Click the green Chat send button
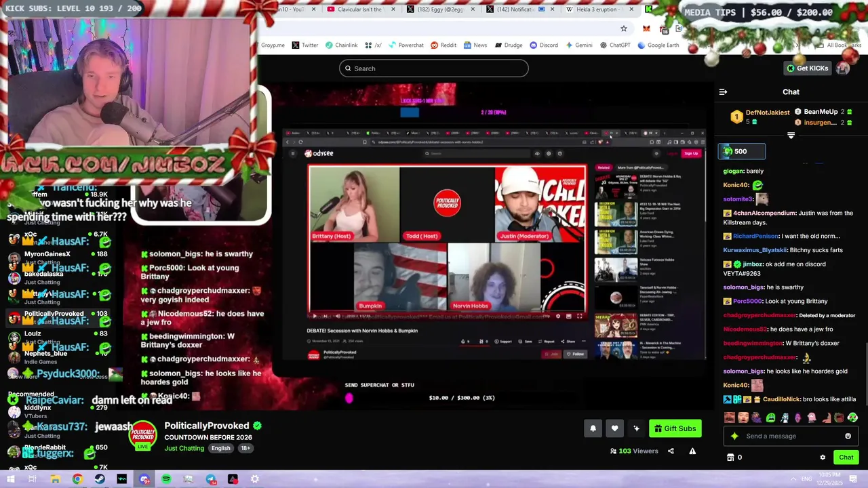This screenshot has height=488, width=868. tap(846, 457)
